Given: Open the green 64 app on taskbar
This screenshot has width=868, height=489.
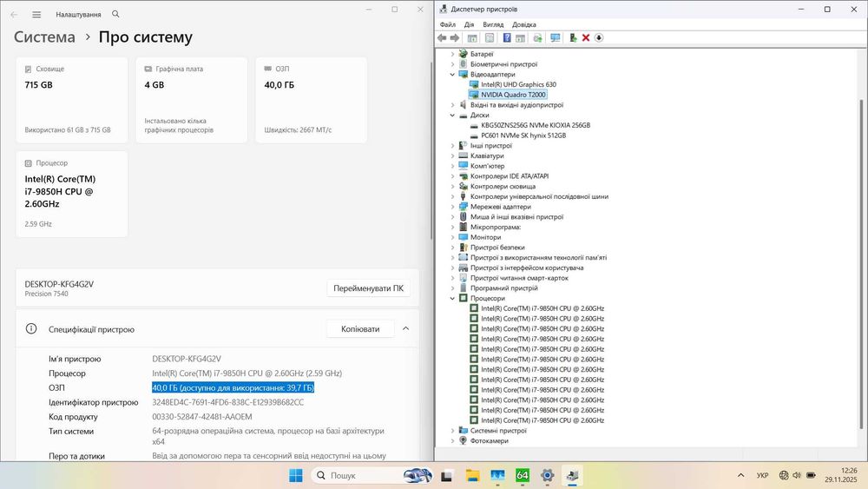Looking at the screenshot, I should click(522, 475).
